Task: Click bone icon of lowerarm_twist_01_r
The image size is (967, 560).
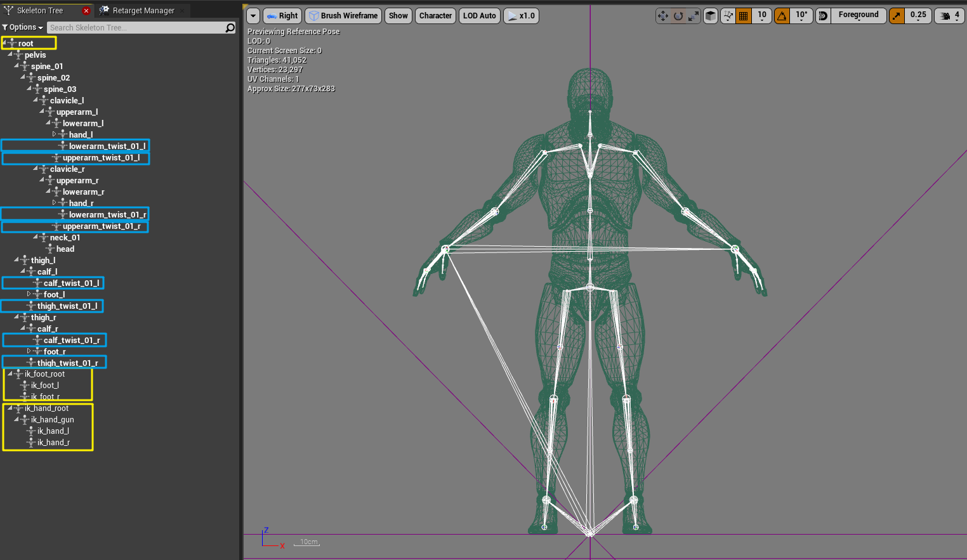Action: (63, 214)
